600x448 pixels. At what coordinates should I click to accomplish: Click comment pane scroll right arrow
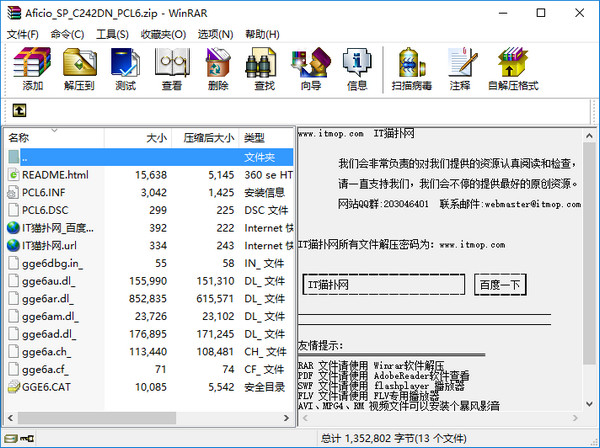point(575,418)
